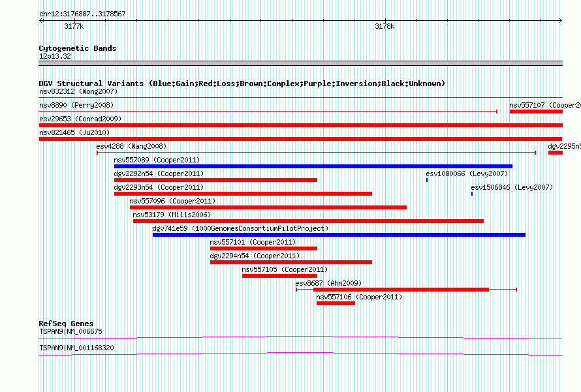Open the TSPAN9|NM_001168320 gene label
Image resolution: width=581 pixels, height=392 pixels.
click(76, 348)
